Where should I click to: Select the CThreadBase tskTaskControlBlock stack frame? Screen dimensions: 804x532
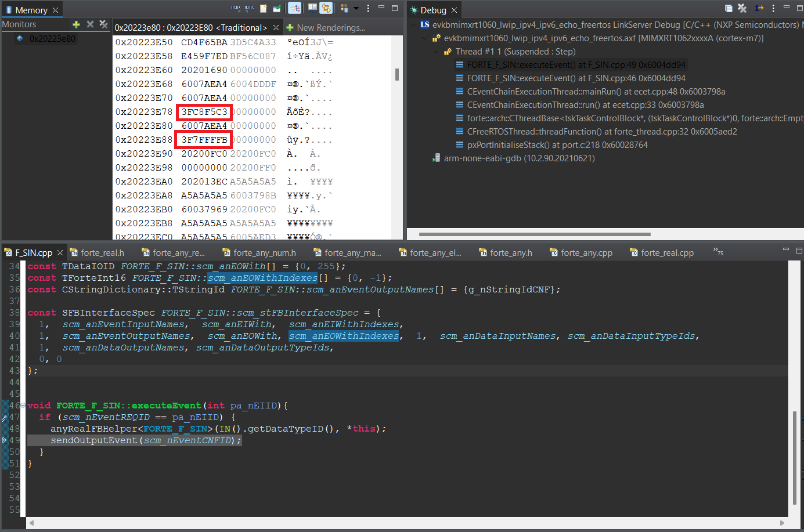click(x=629, y=118)
